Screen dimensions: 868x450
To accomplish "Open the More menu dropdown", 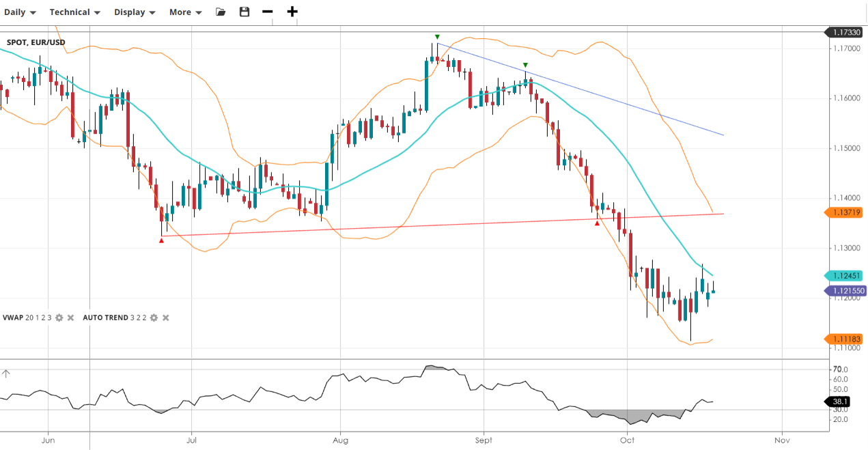I will (186, 12).
